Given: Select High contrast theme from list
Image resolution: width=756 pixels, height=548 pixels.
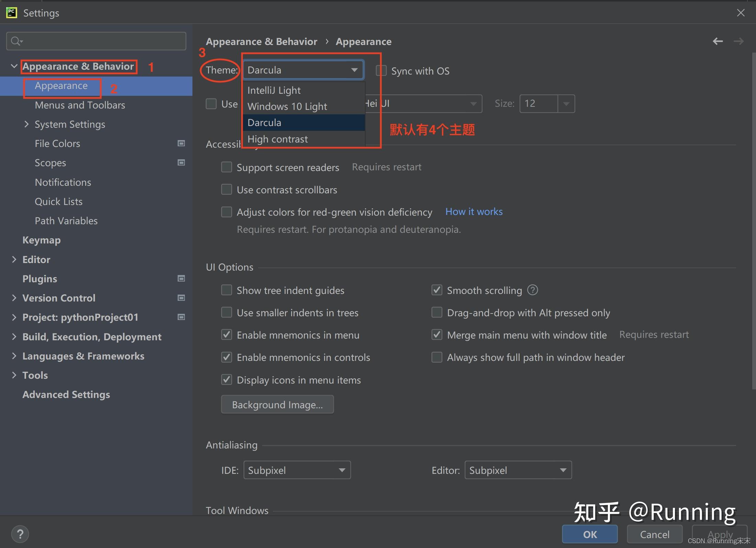Looking at the screenshot, I should click(278, 139).
